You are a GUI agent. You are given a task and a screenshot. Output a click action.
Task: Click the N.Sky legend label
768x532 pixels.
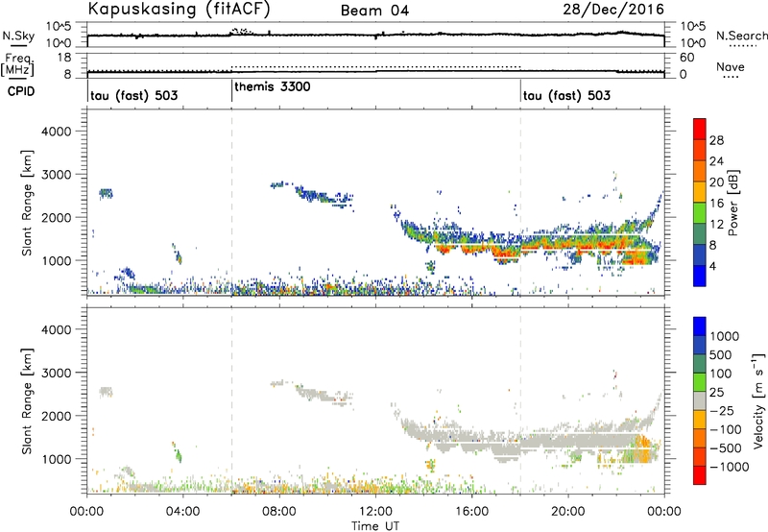18,36
